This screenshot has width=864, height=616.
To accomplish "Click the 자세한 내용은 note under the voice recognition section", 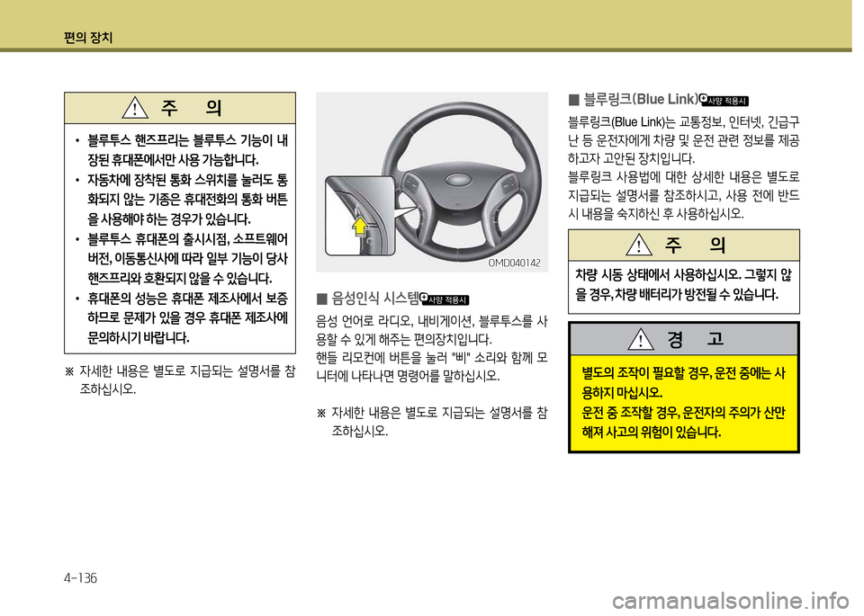I will (x=432, y=421).
